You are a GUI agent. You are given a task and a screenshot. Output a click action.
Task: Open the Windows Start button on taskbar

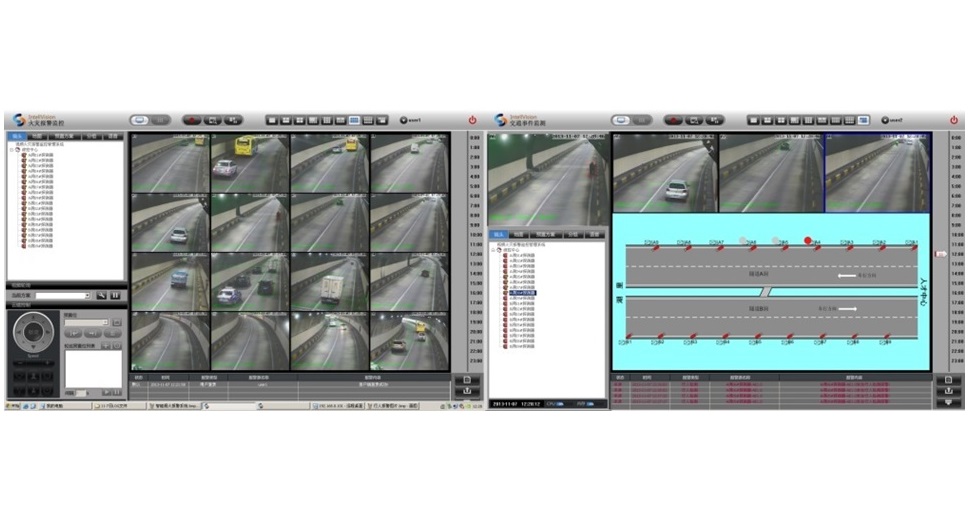[x=12, y=405]
